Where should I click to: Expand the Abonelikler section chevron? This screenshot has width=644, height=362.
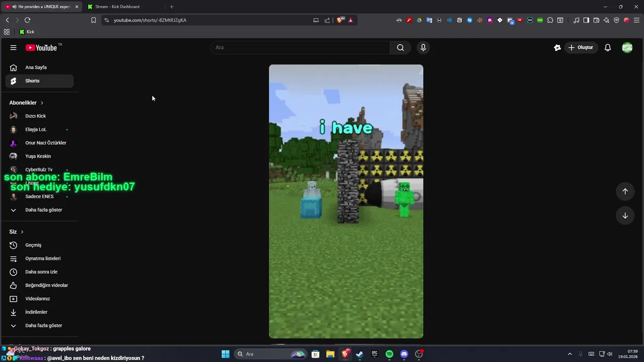(42, 103)
